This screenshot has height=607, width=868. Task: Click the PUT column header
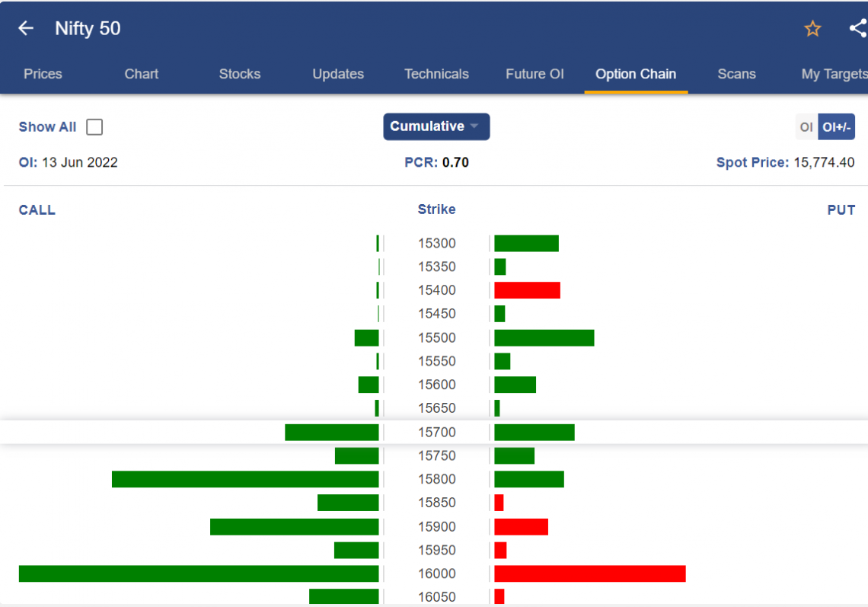(x=841, y=209)
